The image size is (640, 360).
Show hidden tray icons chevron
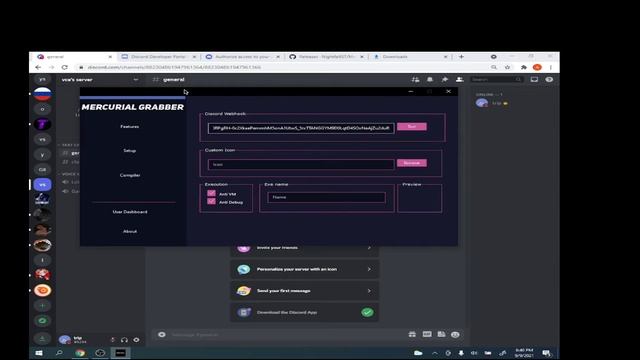click(435, 353)
